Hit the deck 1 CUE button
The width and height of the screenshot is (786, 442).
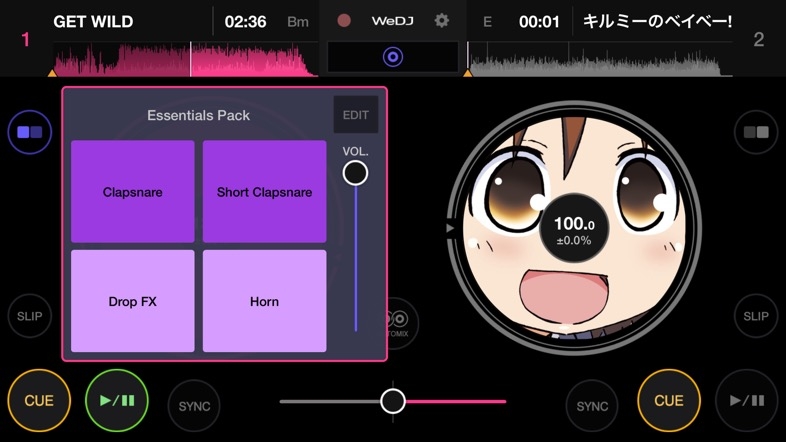click(x=39, y=400)
